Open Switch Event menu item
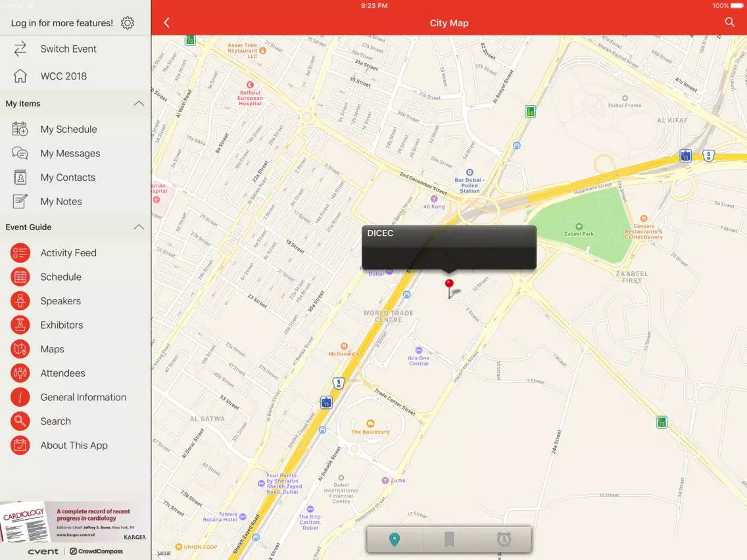The width and height of the screenshot is (747, 560). point(75,49)
